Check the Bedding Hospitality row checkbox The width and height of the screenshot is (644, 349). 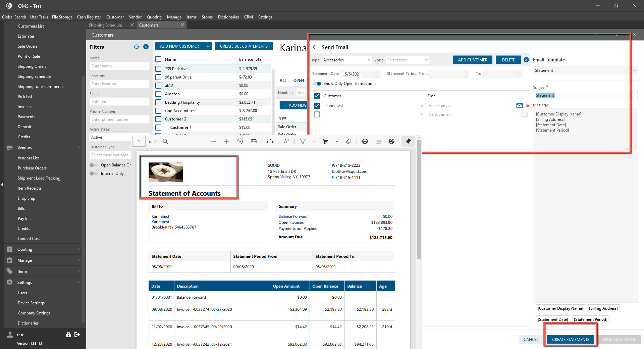pos(159,102)
